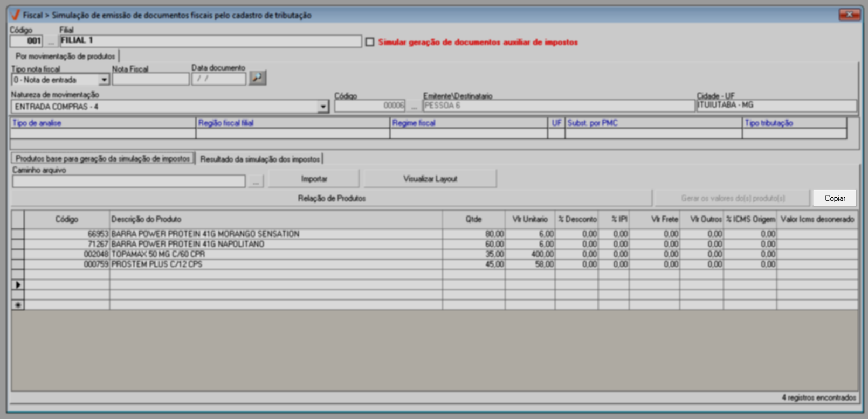Click the Visualizar Layout button
Screen dimensions: 868x419
tap(430, 179)
